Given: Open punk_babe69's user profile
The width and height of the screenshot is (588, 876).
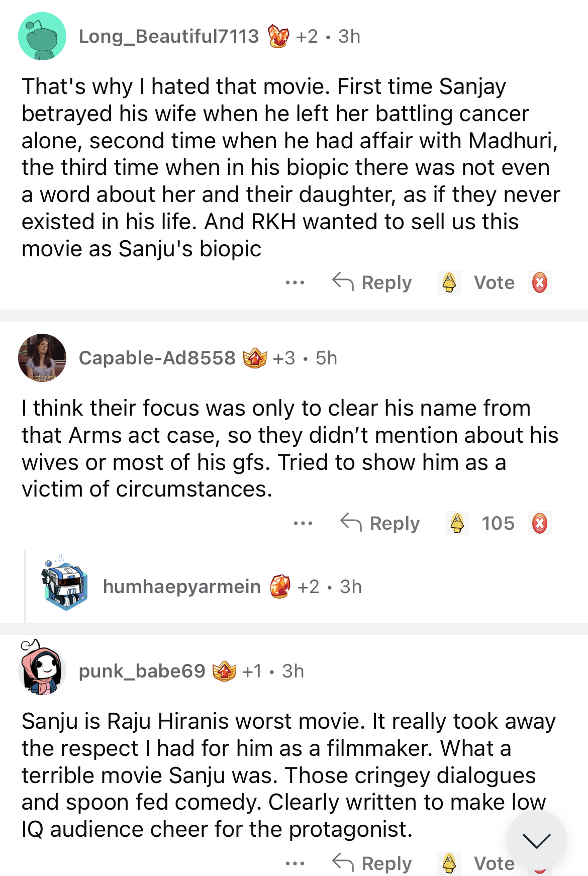Looking at the screenshot, I should pyautogui.click(x=142, y=671).
